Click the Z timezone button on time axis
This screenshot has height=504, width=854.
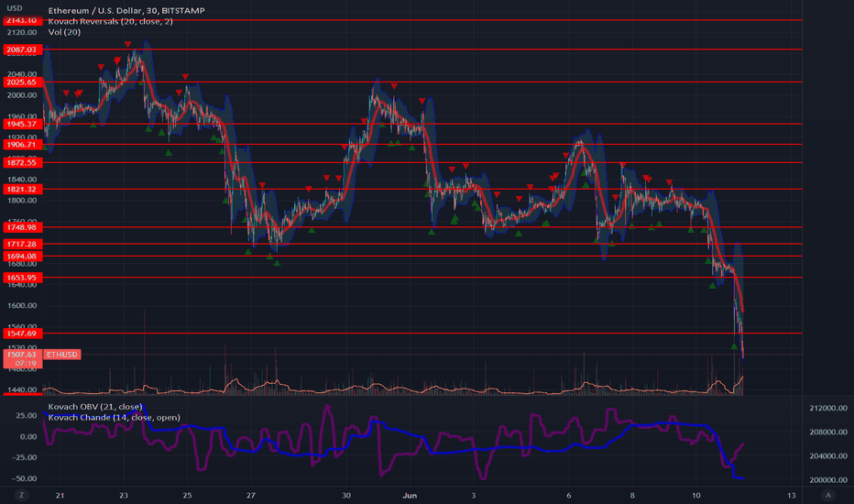pyautogui.click(x=22, y=495)
